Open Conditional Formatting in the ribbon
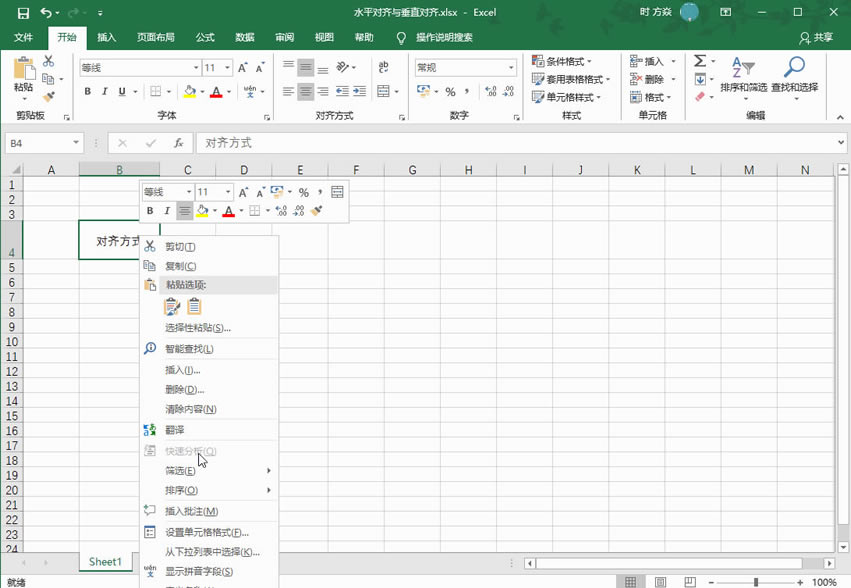The width and height of the screenshot is (851, 588). click(563, 63)
